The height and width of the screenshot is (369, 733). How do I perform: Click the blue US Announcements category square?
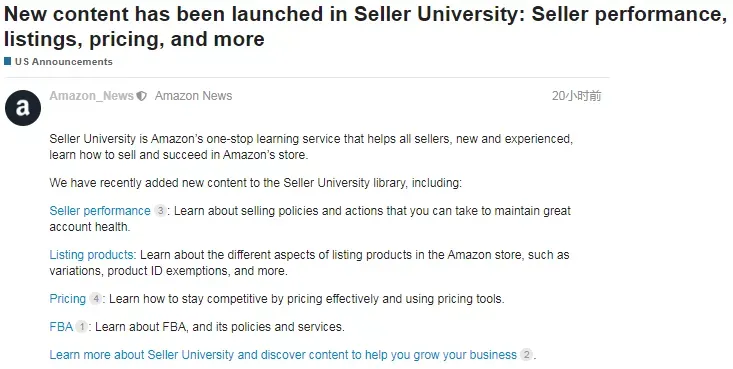click(7, 61)
